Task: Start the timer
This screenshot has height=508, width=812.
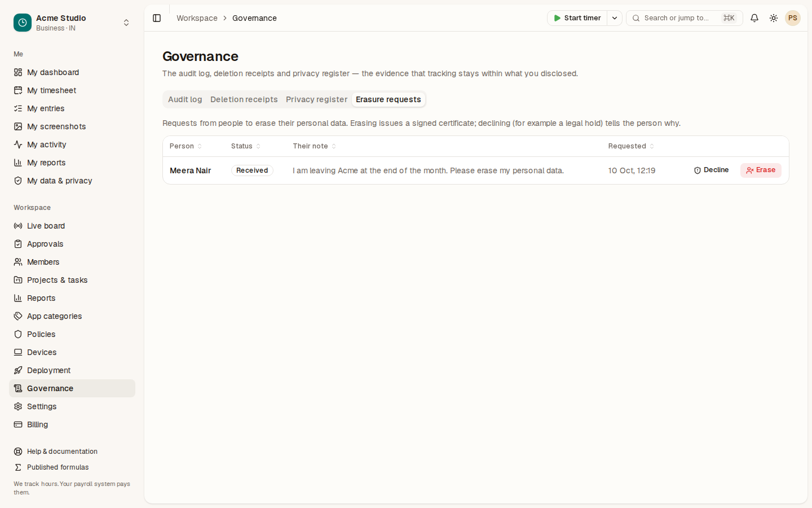Action: pyautogui.click(x=577, y=18)
